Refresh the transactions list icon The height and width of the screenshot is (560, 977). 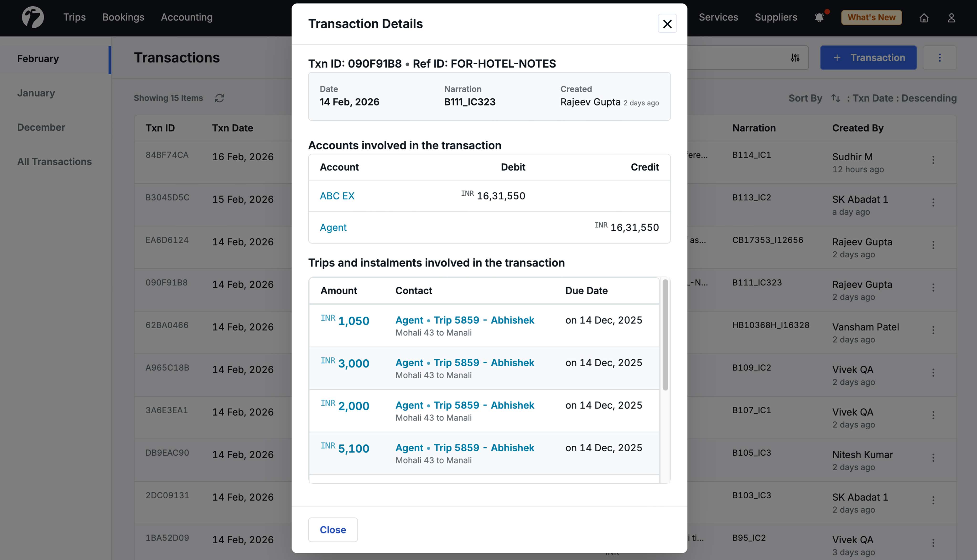coord(219,98)
